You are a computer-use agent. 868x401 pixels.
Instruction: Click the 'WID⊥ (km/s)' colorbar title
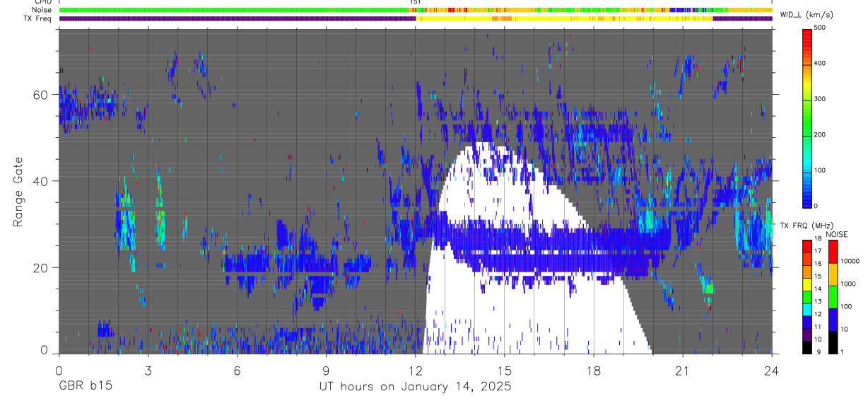(x=805, y=14)
